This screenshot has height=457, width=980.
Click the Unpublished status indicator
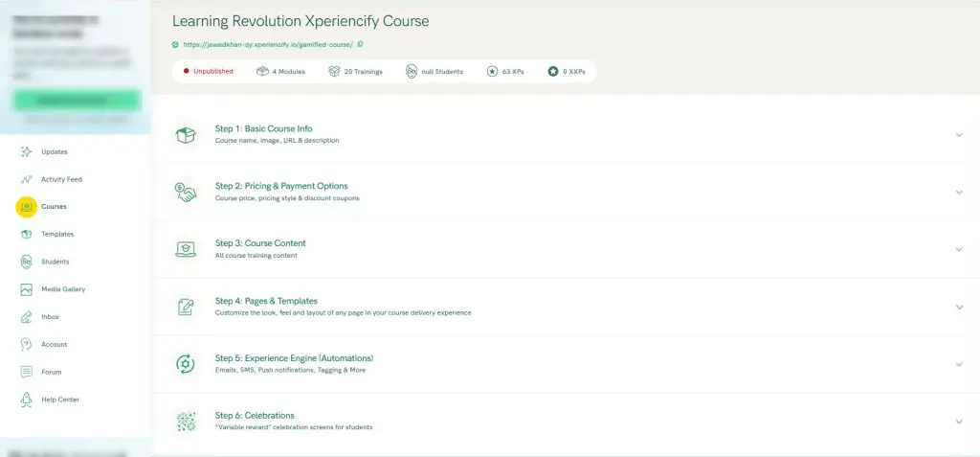click(208, 71)
